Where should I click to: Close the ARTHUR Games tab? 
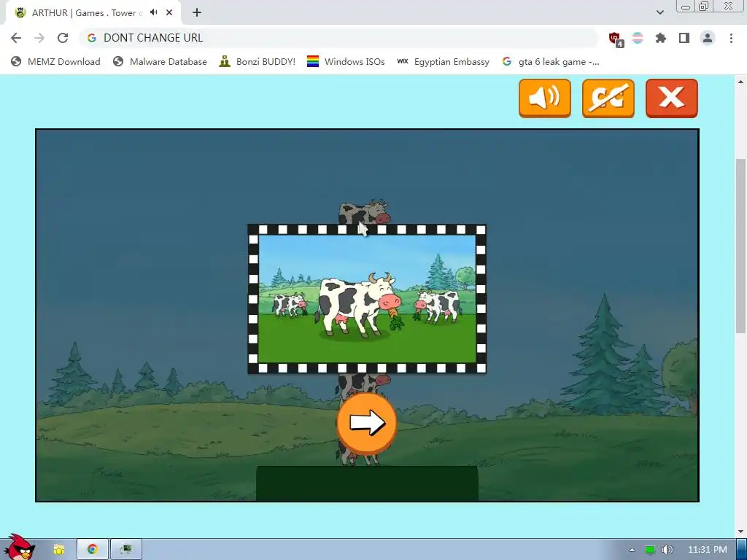[169, 13]
